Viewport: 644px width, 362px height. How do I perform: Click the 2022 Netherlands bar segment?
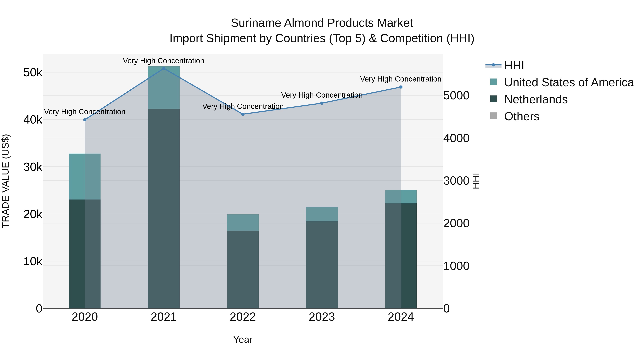(243, 270)
